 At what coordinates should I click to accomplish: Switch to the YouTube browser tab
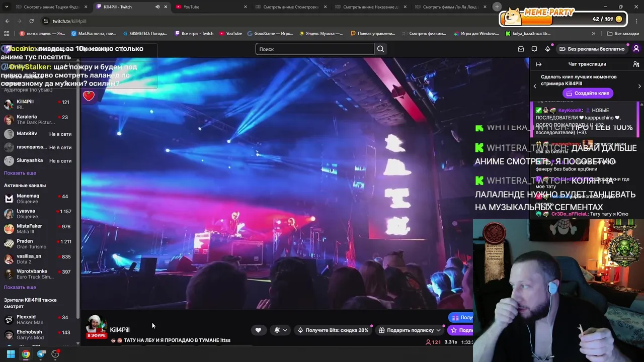[211, 7]
